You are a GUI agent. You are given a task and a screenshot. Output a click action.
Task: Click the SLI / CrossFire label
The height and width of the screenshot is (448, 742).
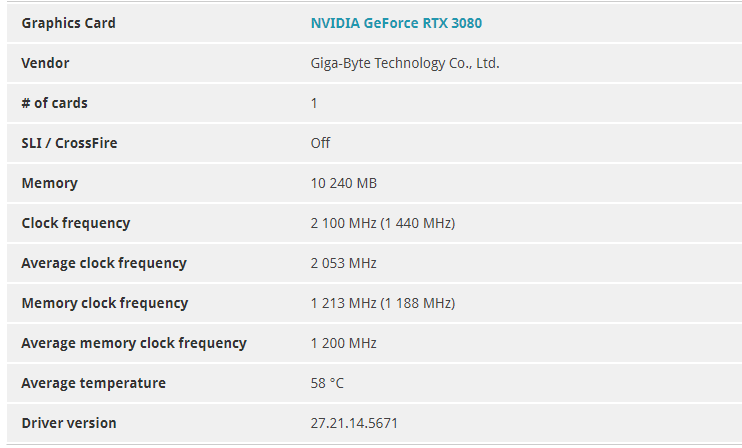tap(69, 143)
